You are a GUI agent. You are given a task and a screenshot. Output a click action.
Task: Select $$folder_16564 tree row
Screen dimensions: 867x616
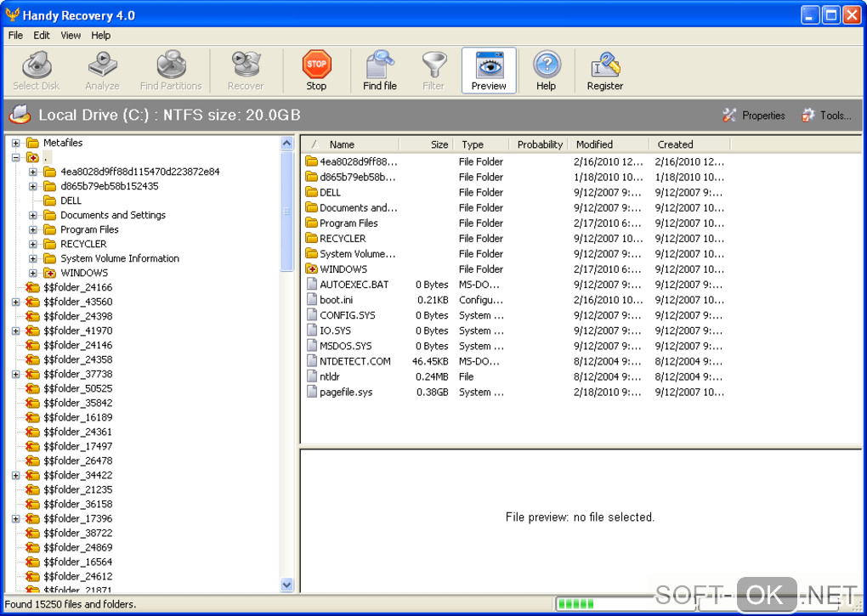77,562
